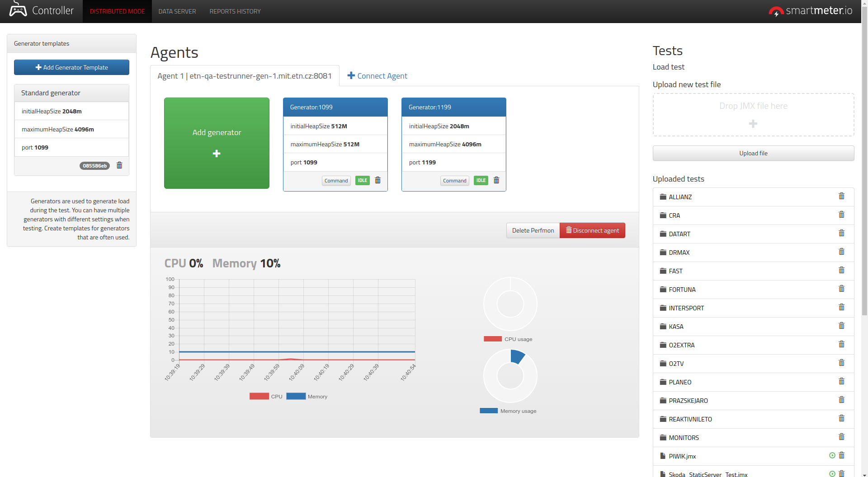Click Add Generator Template button

[x=71, y=67]
